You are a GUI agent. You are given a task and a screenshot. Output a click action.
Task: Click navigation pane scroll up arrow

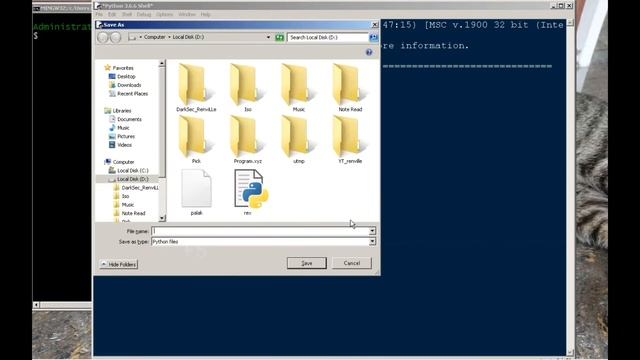tap(162, 63)
